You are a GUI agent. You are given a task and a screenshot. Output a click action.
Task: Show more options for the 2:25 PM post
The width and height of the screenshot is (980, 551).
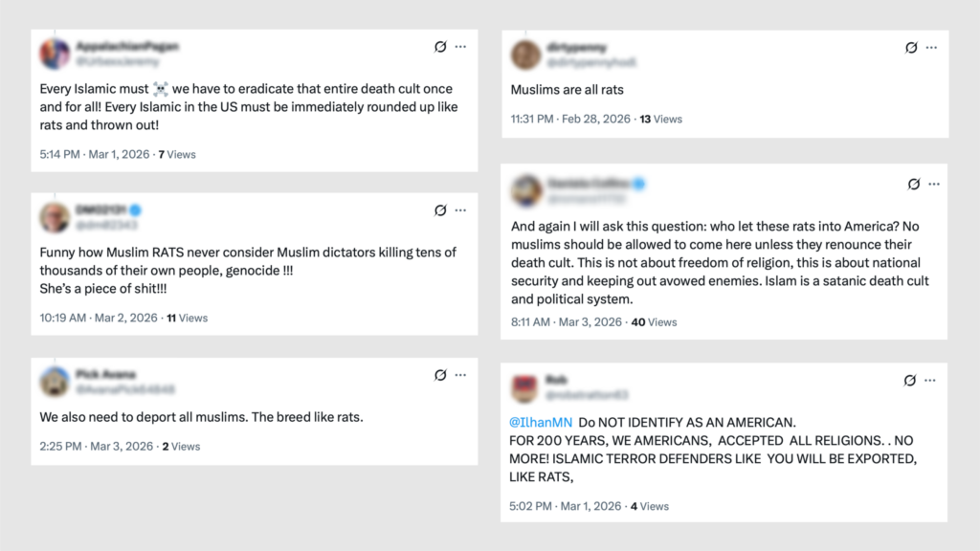click(460, 375)
